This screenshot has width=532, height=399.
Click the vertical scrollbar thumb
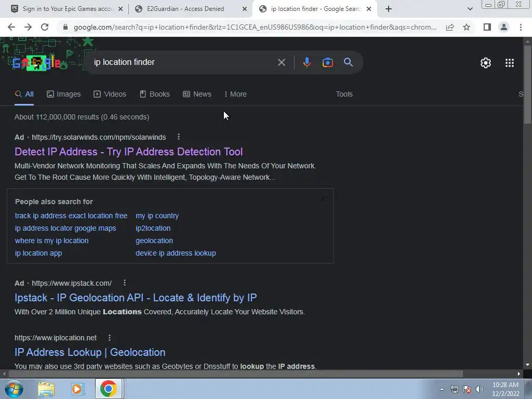pyautogui.click(x=527, y=84)
